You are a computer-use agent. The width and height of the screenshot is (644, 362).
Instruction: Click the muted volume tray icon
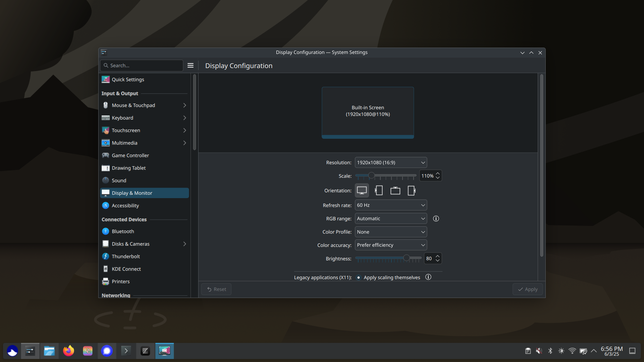[x=539, y=351]
